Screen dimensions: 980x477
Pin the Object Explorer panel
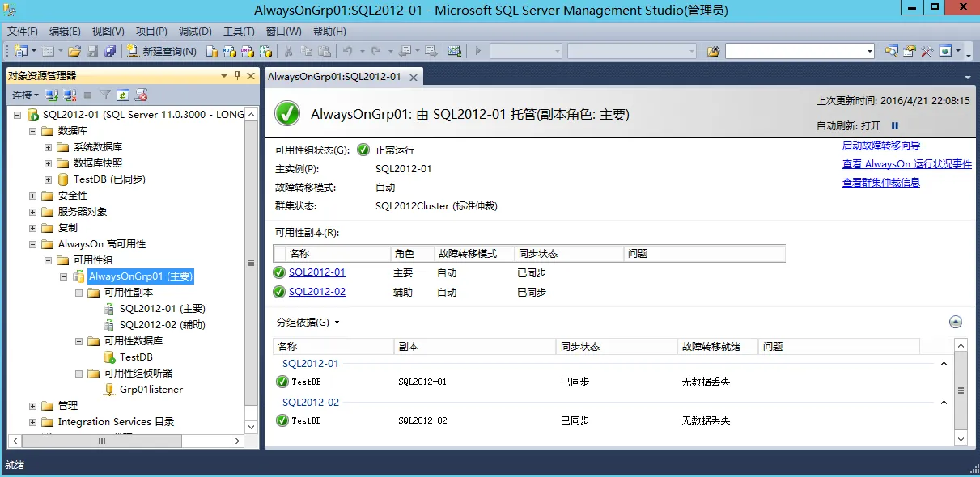pos(237,75)
